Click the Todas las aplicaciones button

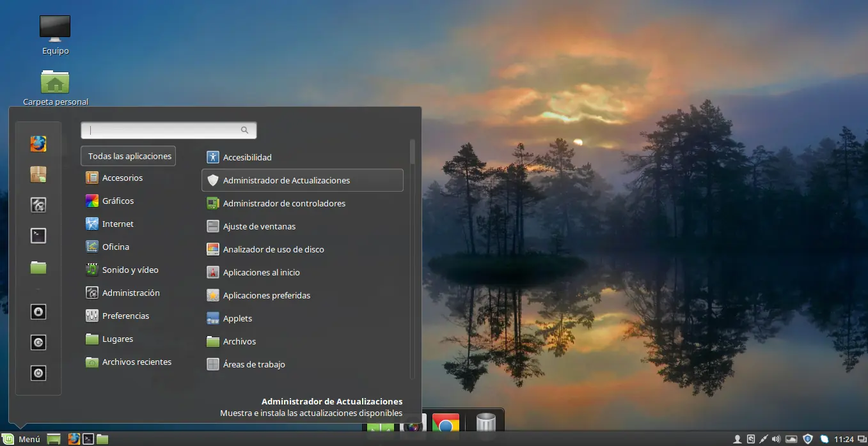[129, 156]
